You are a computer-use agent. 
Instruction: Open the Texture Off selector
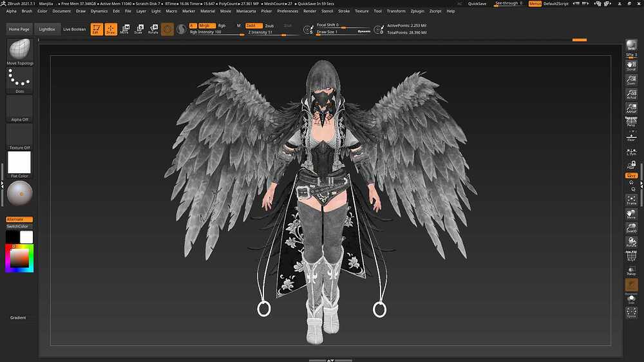click(x=19, y=137)
